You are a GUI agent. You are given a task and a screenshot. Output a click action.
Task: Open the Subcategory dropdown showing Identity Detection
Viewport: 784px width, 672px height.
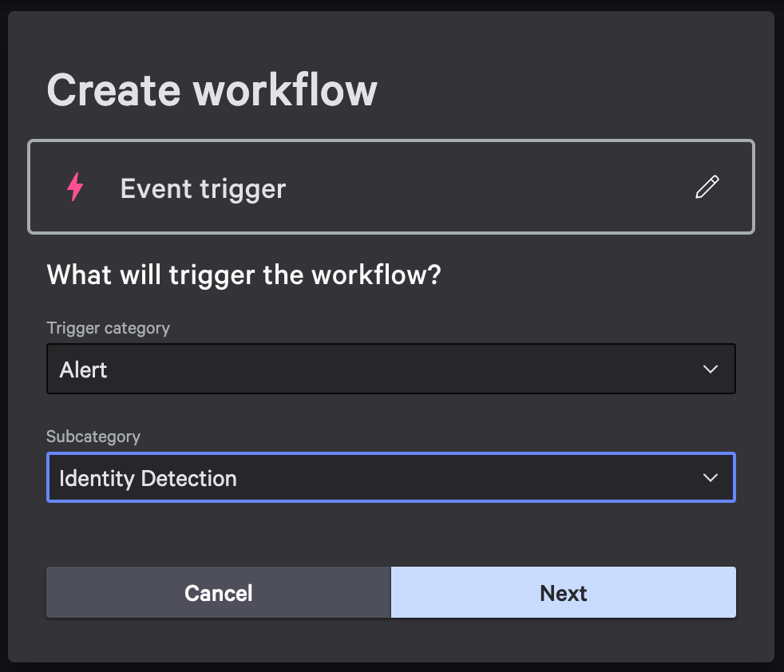391,477
